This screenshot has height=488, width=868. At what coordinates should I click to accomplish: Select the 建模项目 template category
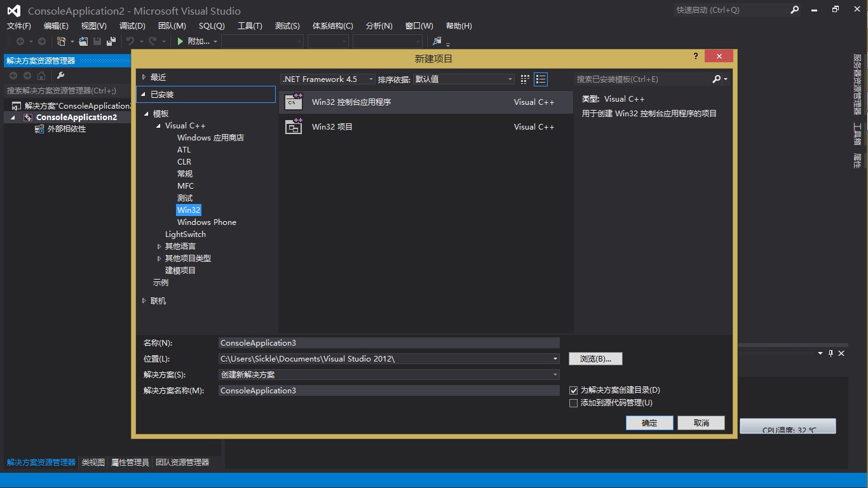pyautogui.click(x=180, y=271)
